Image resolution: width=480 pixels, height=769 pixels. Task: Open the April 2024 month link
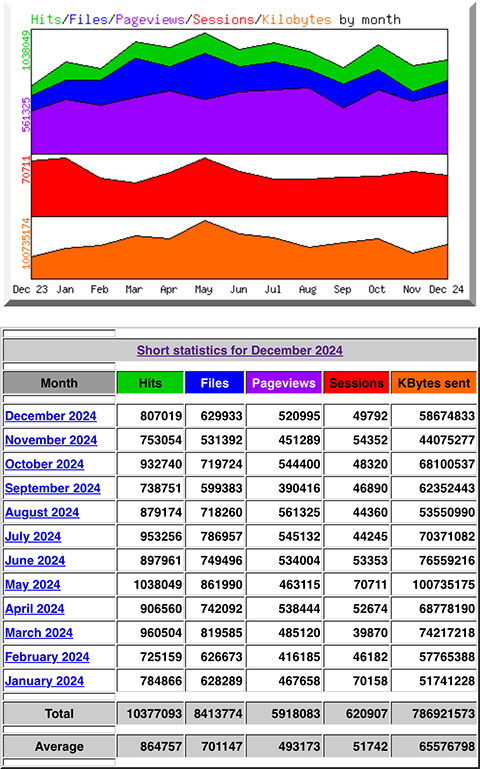coord(35,609)
